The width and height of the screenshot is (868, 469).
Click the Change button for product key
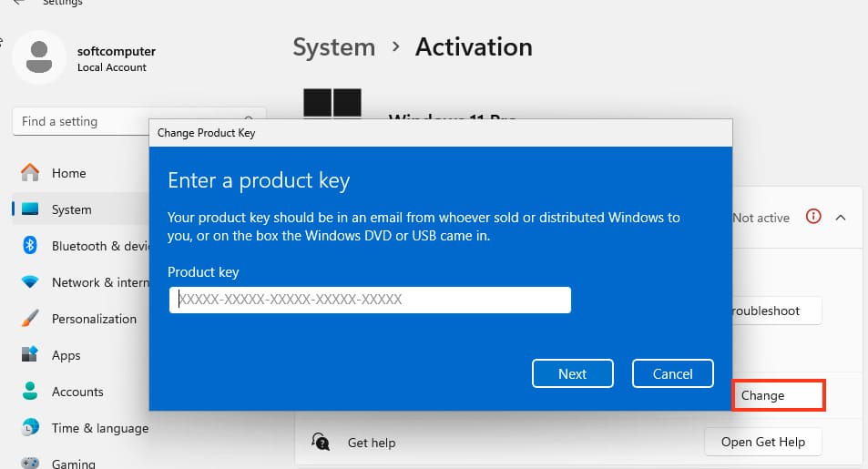coord(778,395)
